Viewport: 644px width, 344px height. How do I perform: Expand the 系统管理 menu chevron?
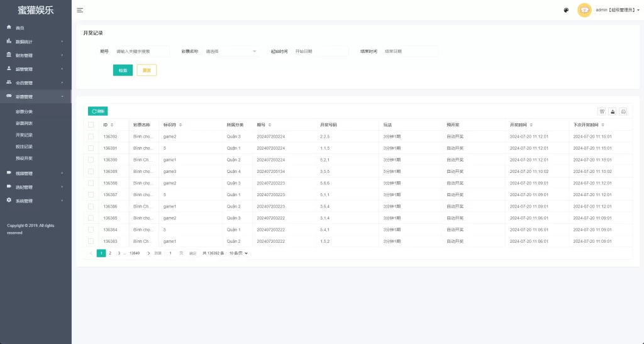tap(62, 201)
